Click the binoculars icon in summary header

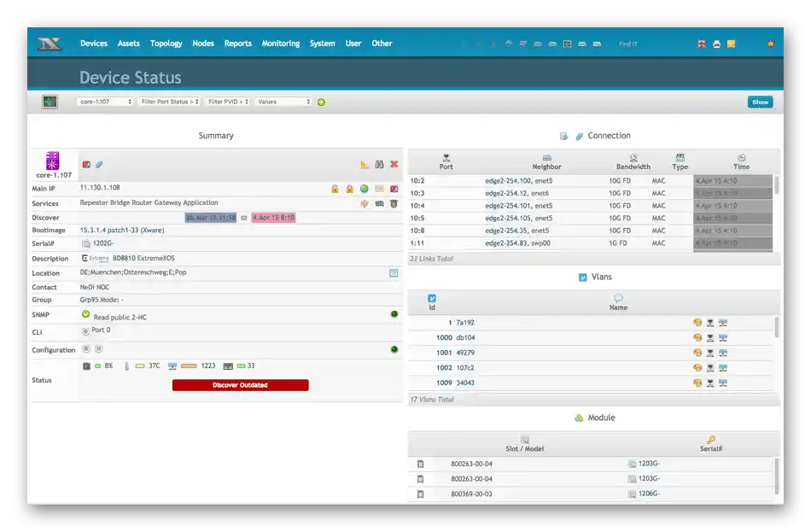coord(379,165)
